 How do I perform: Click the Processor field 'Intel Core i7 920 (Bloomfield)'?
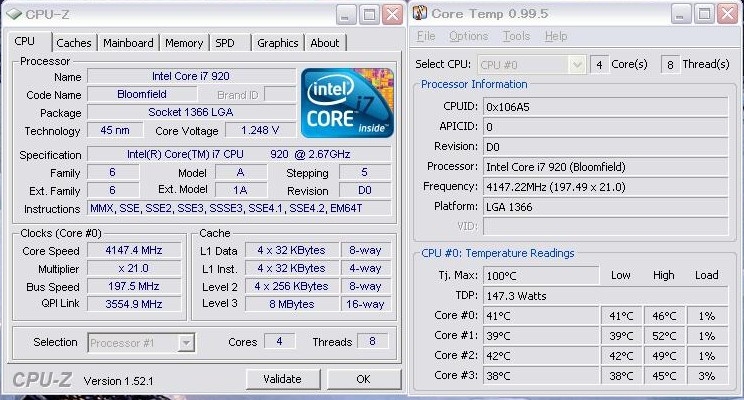[605, 167]
